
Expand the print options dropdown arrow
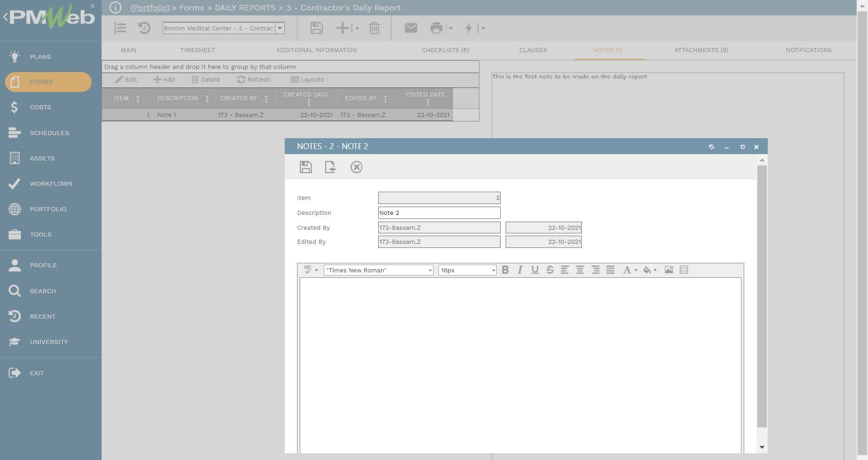point(451,29)
